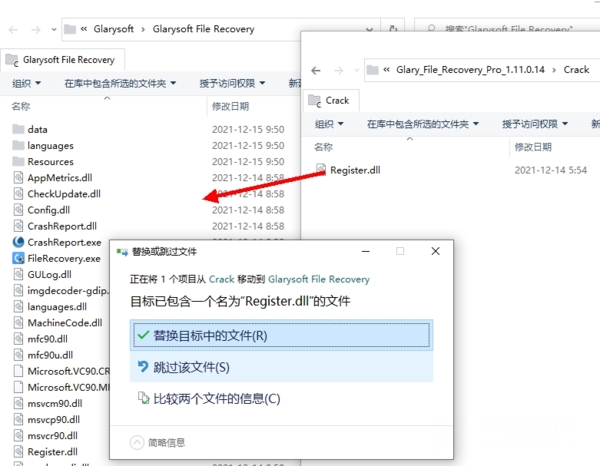The width and height of the screenshot is (600, 466).
Task: Select msvcr90.dll file icon
Action: click(18, 435)
